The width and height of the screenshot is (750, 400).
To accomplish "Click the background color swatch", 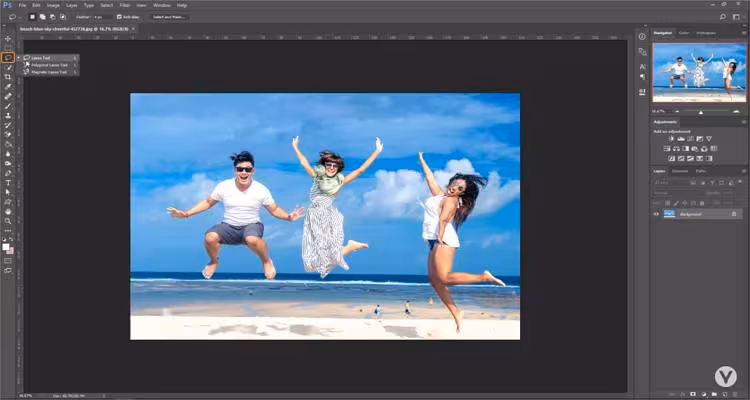I will tap(11, 251).
